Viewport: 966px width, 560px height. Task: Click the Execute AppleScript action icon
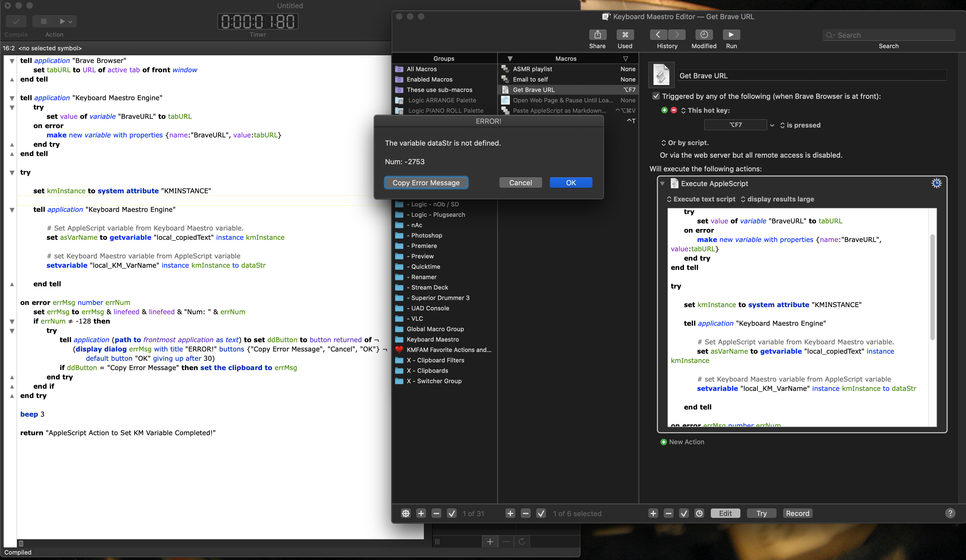click(674, 183)
